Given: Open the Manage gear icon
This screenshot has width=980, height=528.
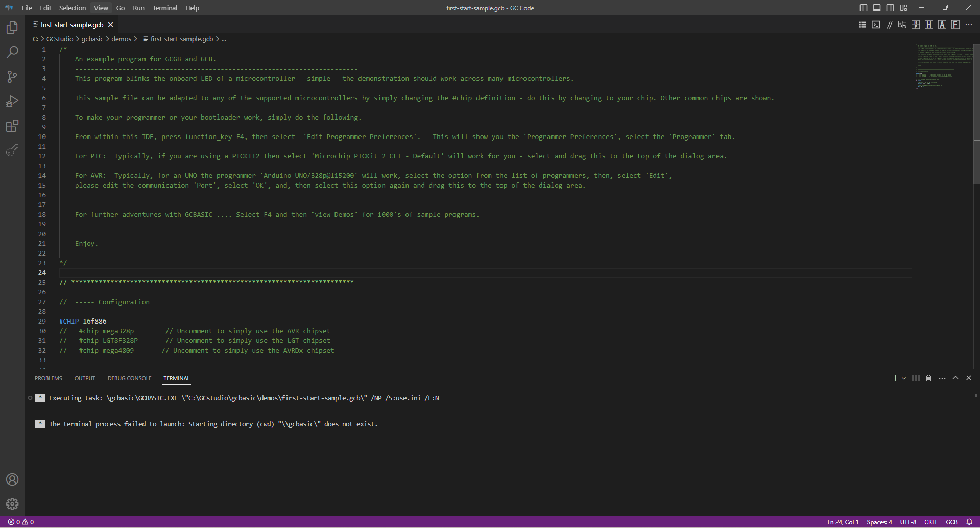Looking at the screenshot, I should pyautogui.click(x=12, y=504).
